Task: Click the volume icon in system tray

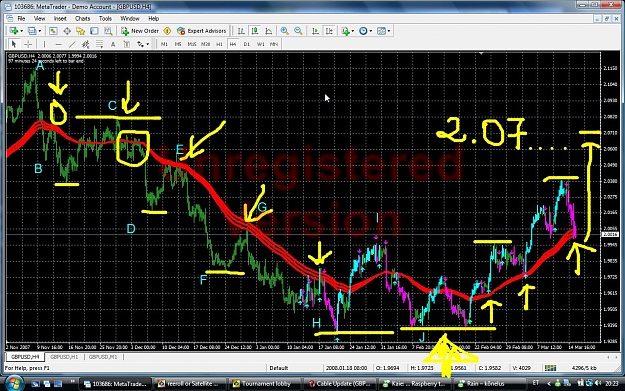Action: tap(597, 383)
